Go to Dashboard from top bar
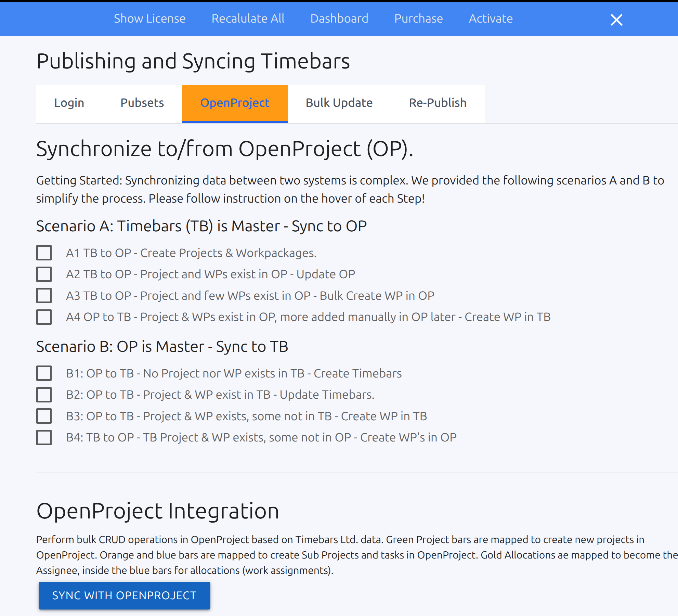 pos(339,18)
